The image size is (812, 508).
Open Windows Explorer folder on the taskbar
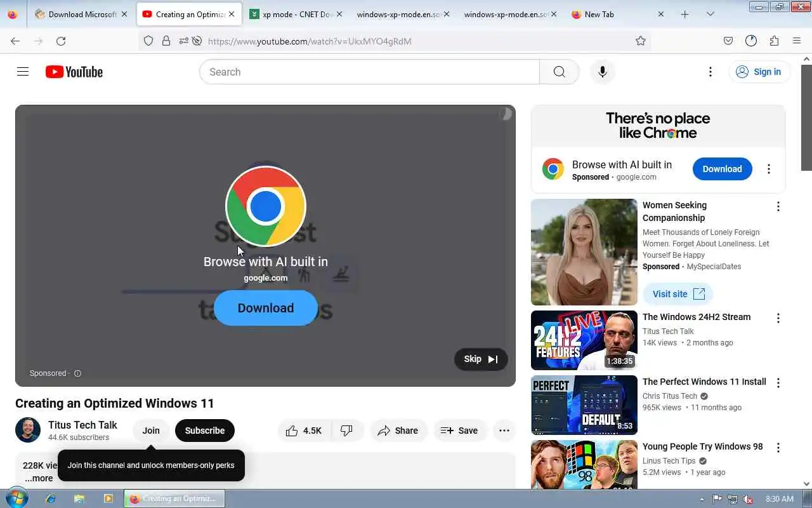tap(79, 499)
